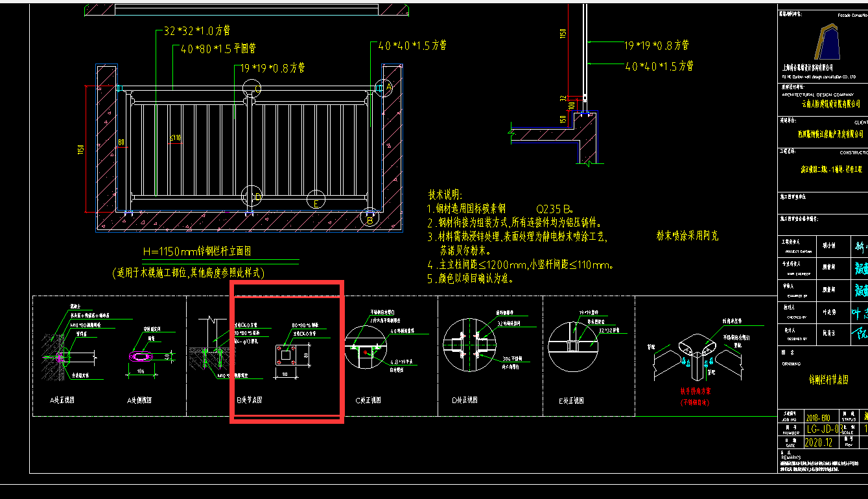Click the D处正视图 caption
This screenshot has width=868, height=499.
pyautogui.click(x=466, y=400)
